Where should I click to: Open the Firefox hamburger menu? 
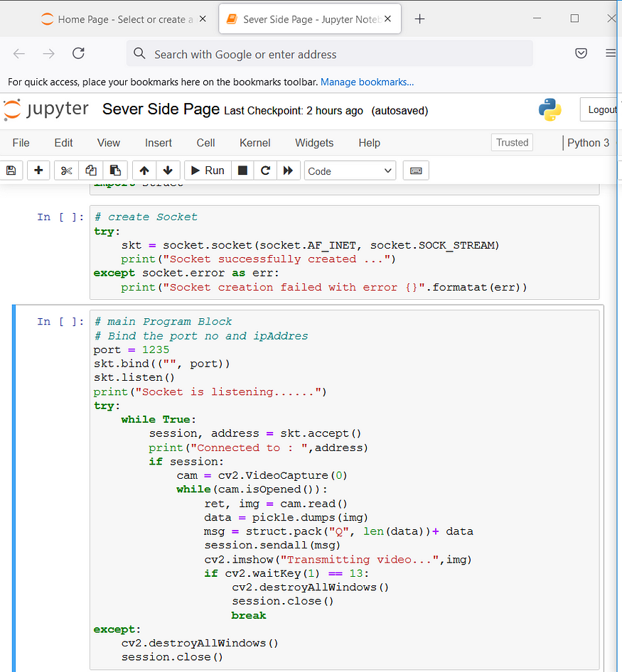pyautogui.click(x=611, y=53)
